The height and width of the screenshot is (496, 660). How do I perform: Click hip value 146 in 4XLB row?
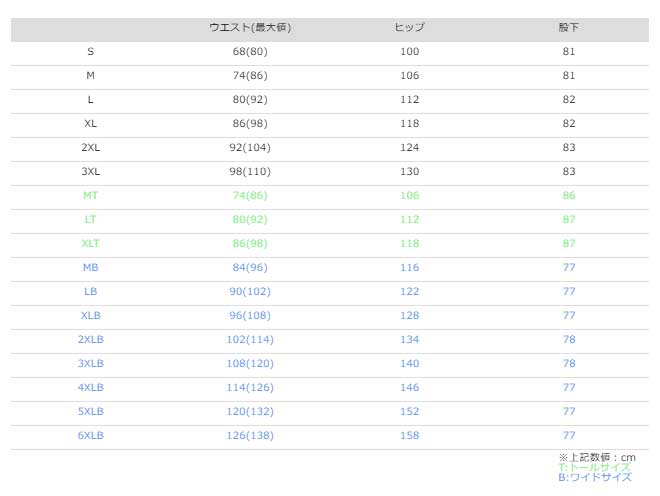(x=410, y=387)
